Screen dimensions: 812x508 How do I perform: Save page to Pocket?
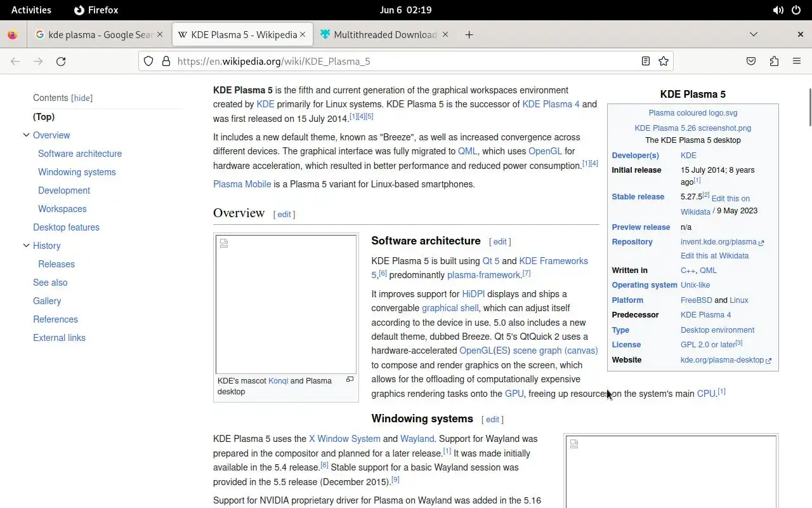point(751,61)
